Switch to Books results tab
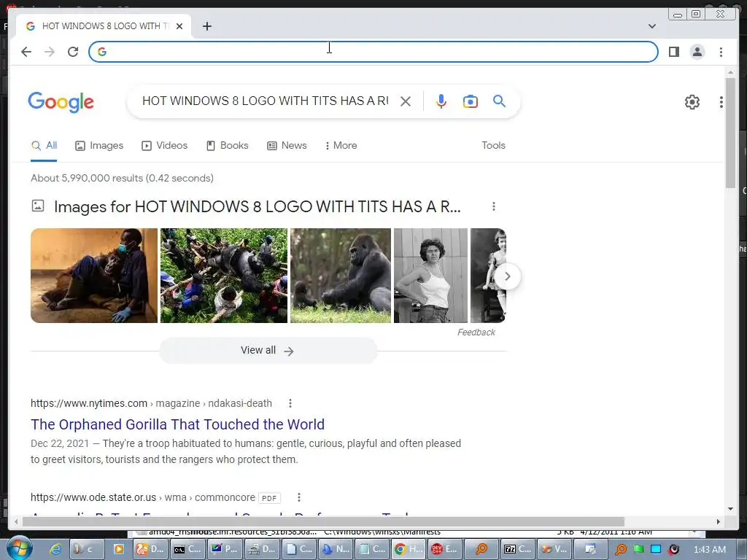 click(x=228, y=146)
